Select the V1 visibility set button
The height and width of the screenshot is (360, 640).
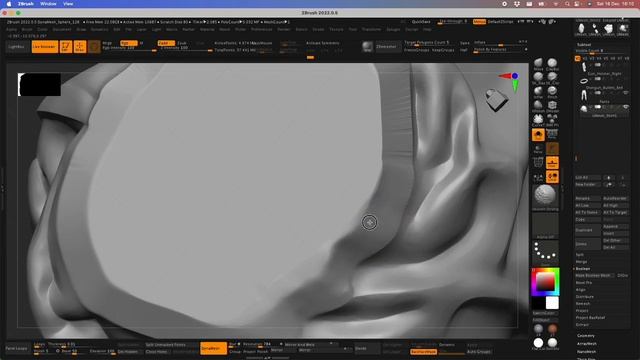click(x=578, y=59)
